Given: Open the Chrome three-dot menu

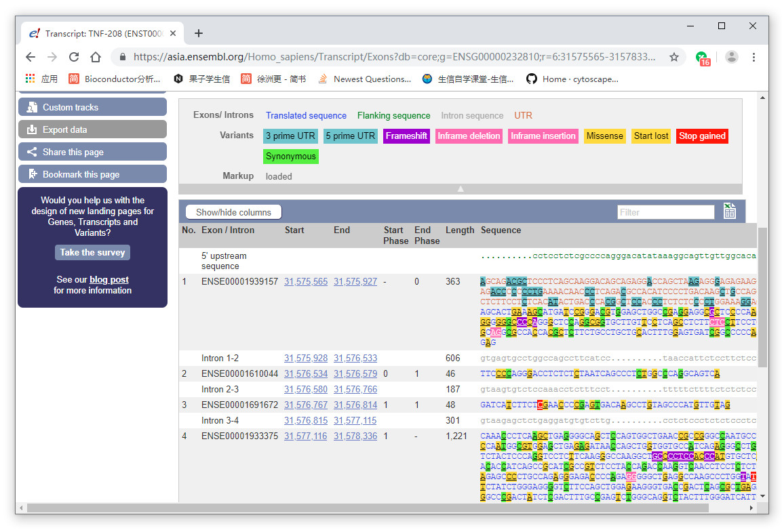Looking at the screenshot, I should 754,57.
